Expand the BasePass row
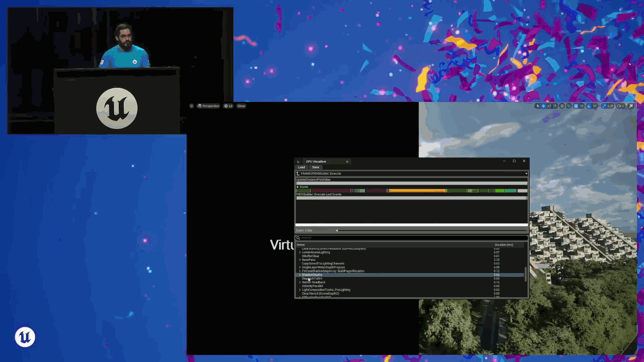Image resolution: width=644 pixels, height=362 pixels. coord(300,260)
